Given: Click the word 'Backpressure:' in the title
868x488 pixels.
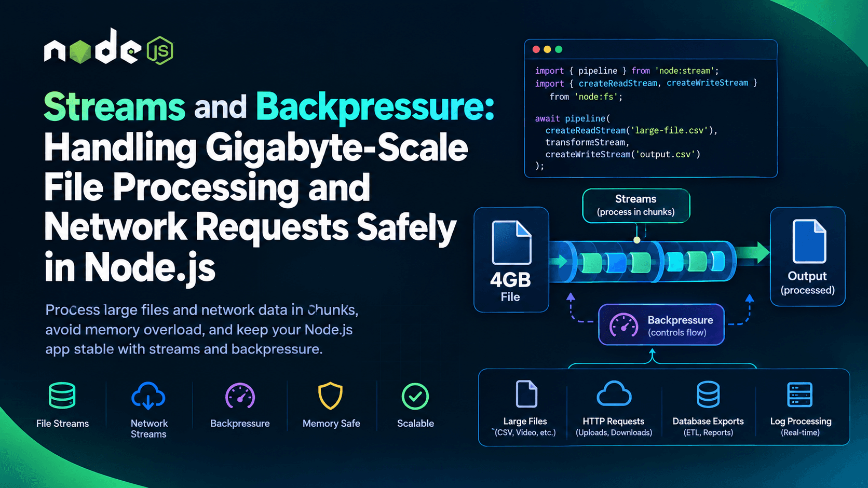Looking at the screenshot, I should point(375,107).
